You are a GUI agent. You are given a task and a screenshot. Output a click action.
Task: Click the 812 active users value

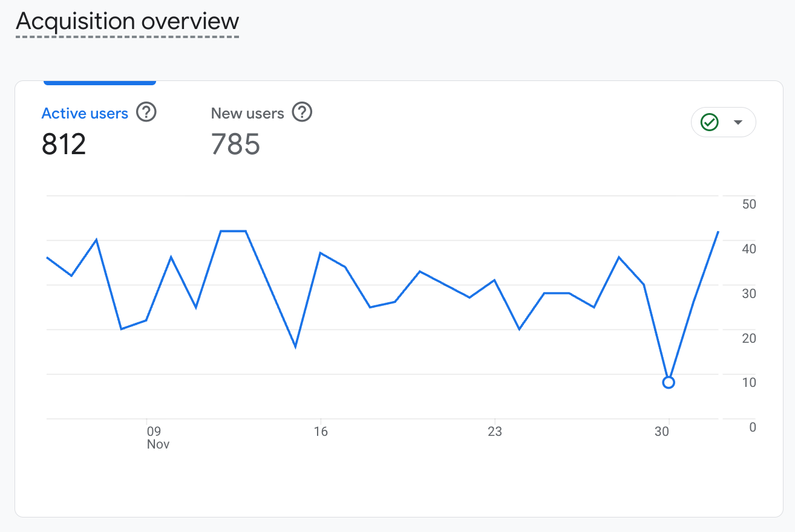64,144
